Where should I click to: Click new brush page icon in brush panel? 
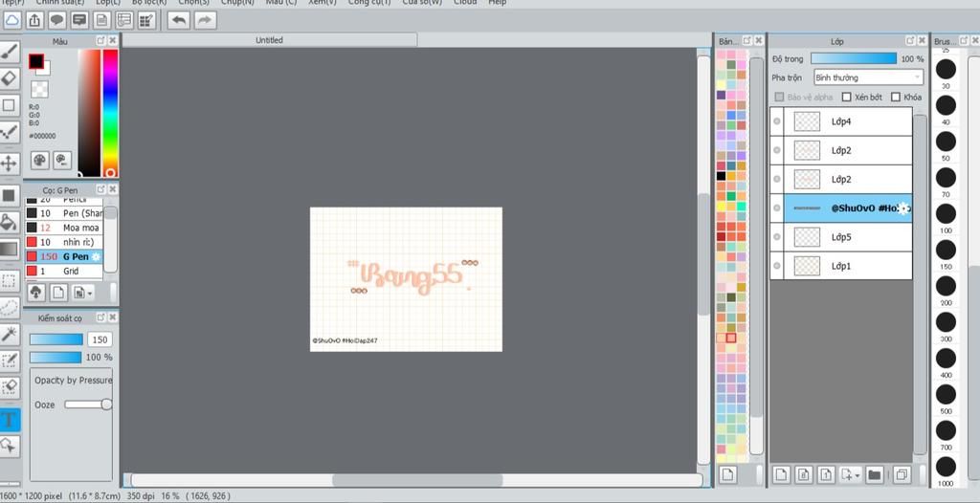tap(58, 292)
